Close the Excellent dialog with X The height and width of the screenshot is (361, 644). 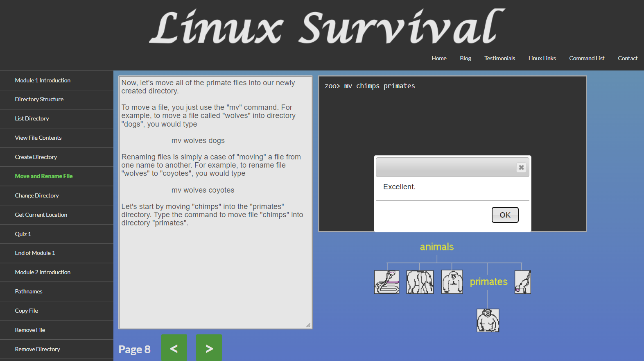(x=521, y=167)
